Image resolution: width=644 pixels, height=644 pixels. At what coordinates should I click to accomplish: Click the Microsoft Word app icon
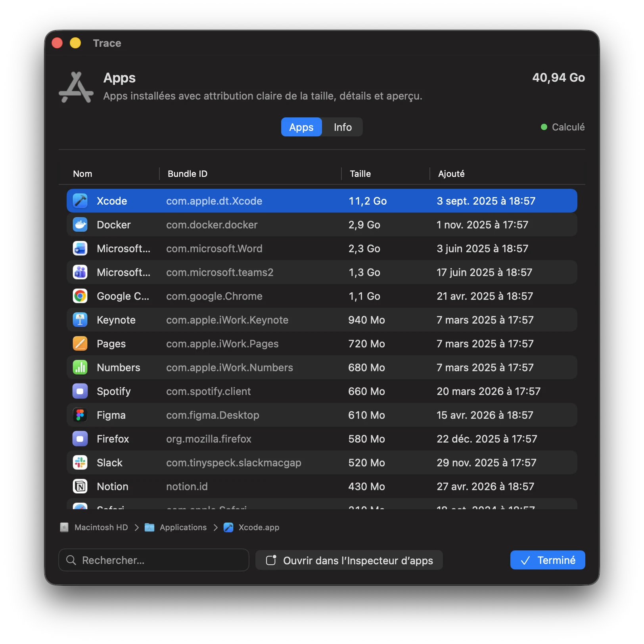click(80, 249)
